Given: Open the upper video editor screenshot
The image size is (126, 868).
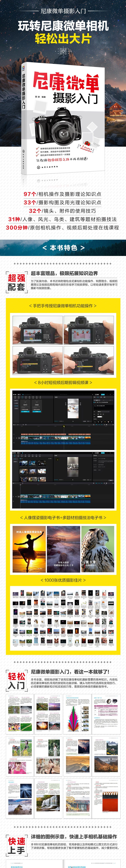Looking at the screenshot, I should [63, 420].
